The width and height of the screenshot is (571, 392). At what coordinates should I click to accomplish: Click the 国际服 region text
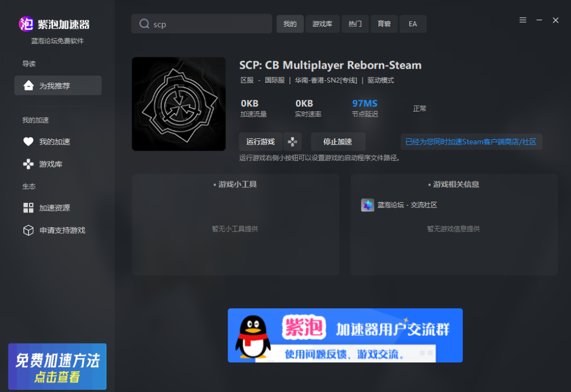(275, 80)
